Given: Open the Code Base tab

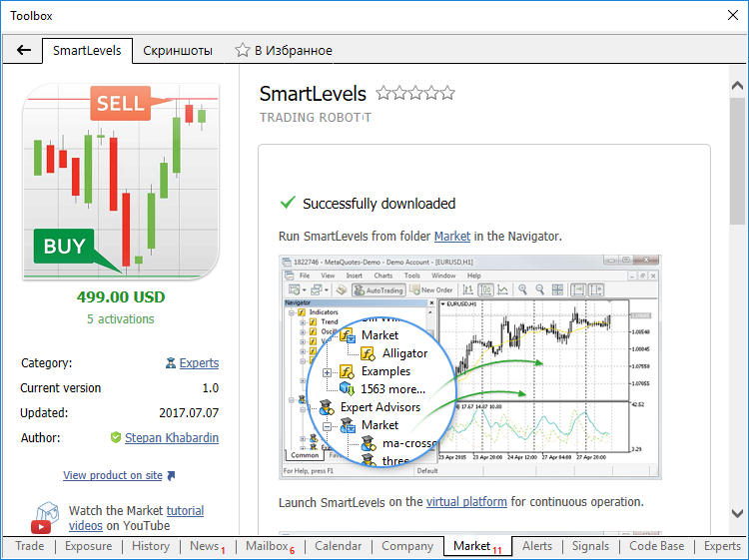Looking at the screenshot, I should (x=656, y=546).
